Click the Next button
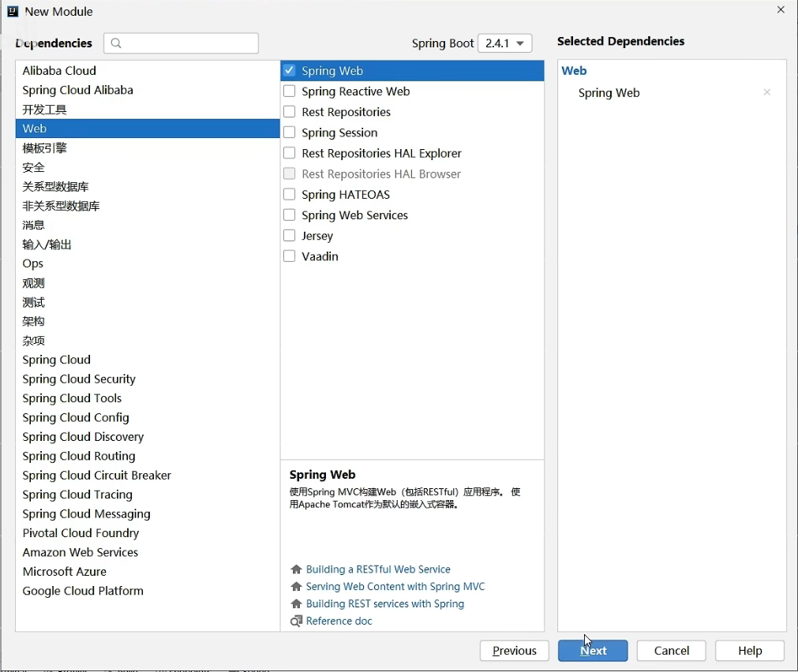 tap(593, 651)
